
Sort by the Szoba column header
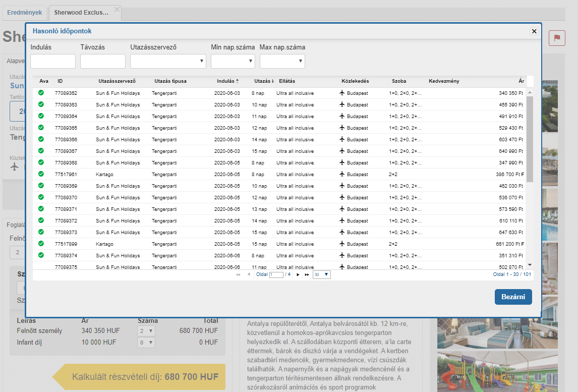pos(399,81)
